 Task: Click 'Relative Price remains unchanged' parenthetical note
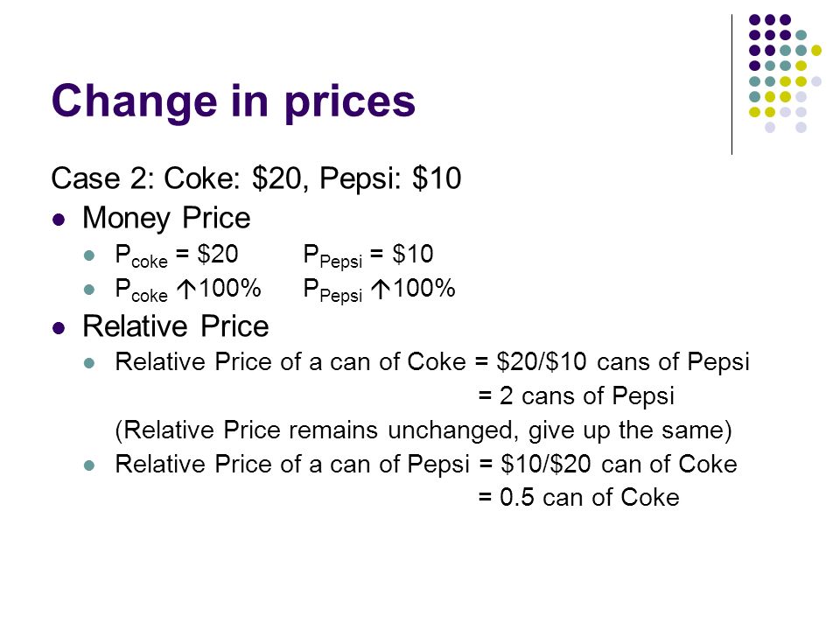coord(423,430)
